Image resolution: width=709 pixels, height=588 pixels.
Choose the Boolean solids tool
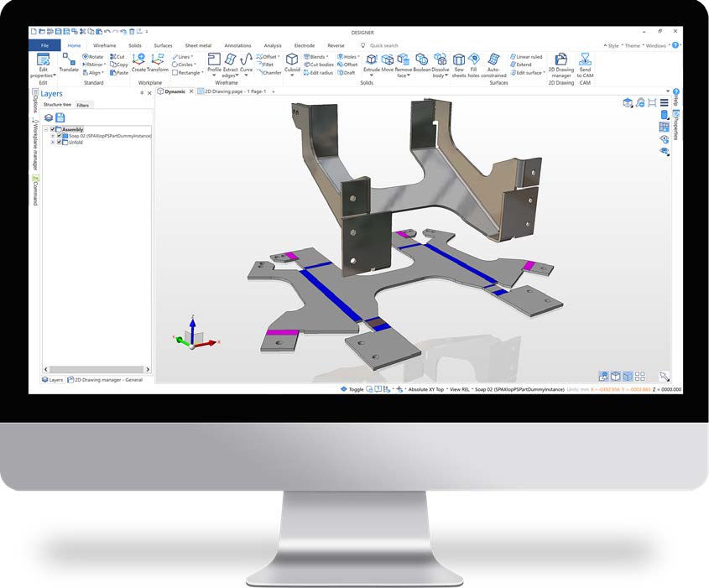click(x=421, y=60)
